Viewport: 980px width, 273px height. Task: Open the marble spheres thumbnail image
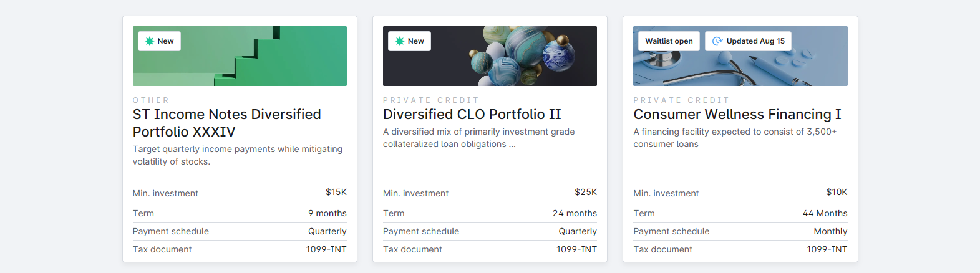point(490,56)
